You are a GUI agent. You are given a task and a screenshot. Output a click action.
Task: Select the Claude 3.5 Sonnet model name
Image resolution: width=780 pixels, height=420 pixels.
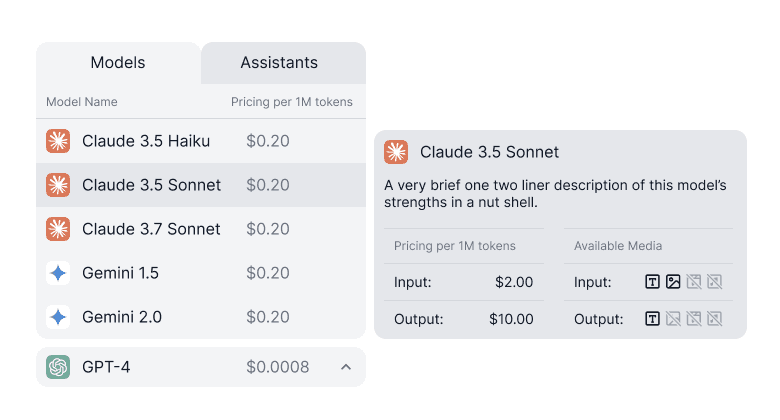(x=151, y=185)
